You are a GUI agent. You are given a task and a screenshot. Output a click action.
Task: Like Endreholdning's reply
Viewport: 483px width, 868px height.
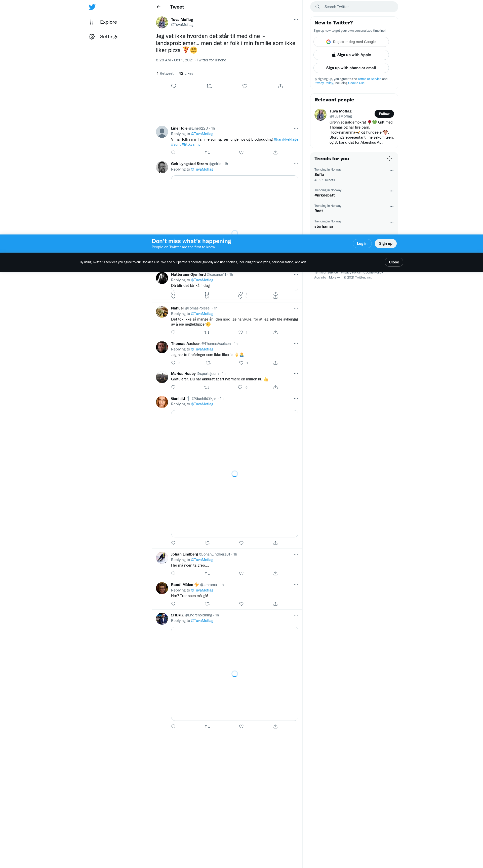(242, 727)
